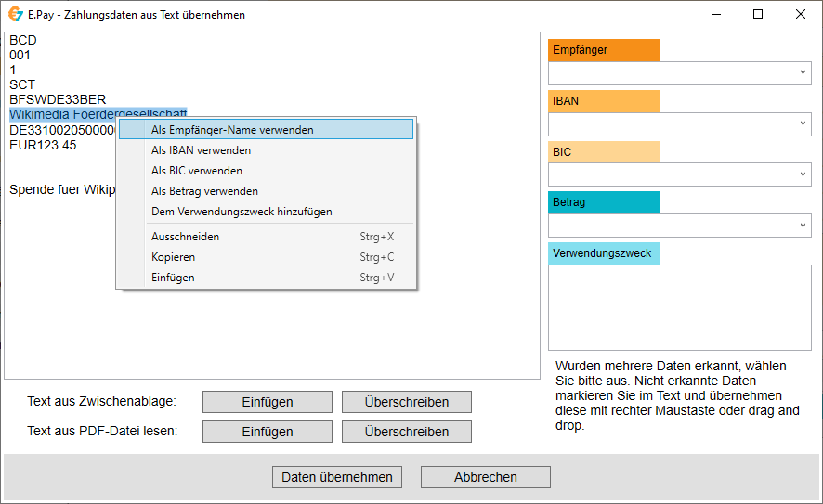Select 'Einfügen' in the context menu
The height and width of the screenshot is (504, 823).
(x=174, y=278)
